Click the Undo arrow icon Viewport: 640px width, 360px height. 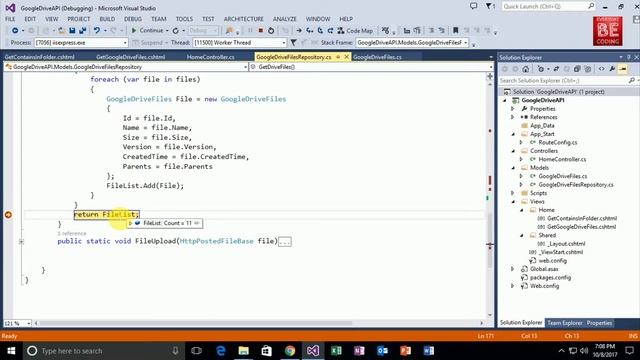pos(97,31)
